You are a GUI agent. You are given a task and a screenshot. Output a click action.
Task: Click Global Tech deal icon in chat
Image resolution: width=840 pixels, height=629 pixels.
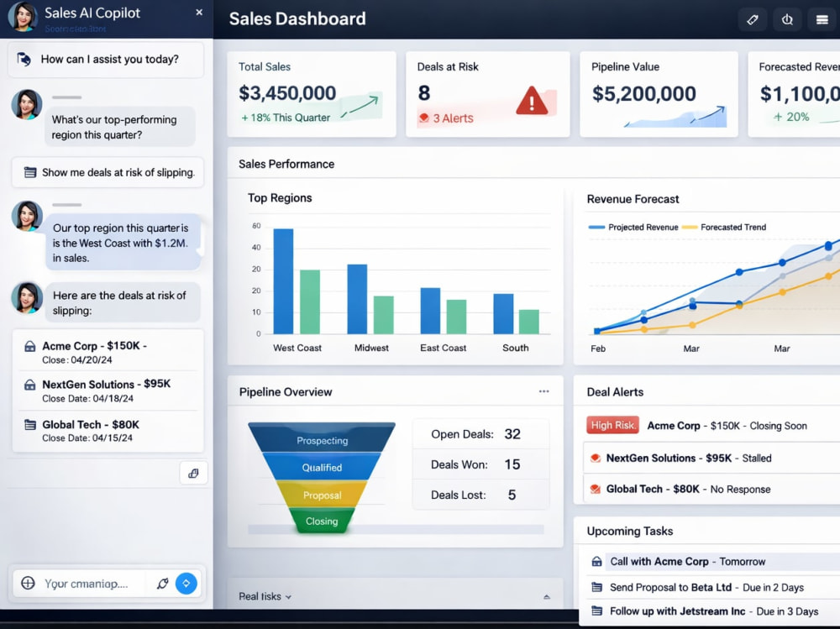coord(30,425)
